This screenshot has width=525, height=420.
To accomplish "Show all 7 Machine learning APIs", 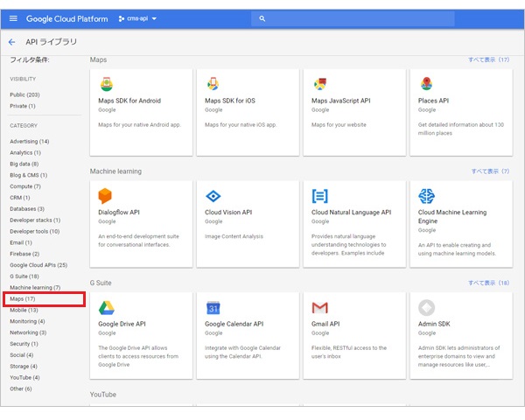I will 490,171.
